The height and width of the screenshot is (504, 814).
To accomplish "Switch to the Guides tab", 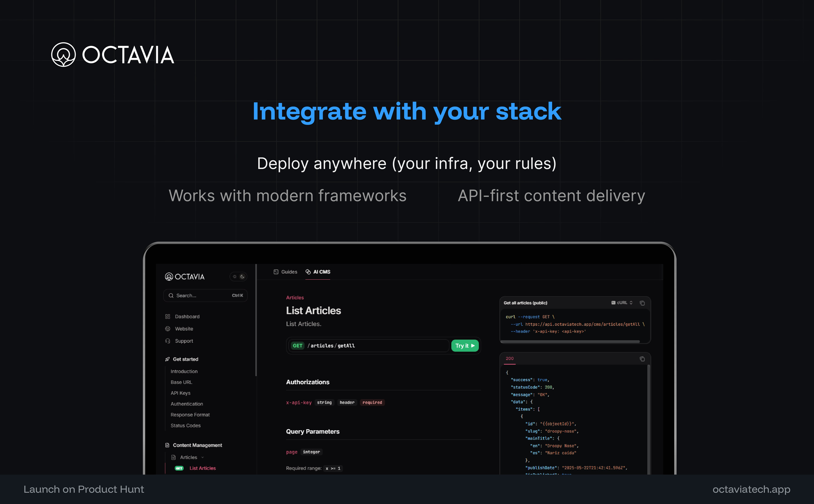I will point(285,272).
